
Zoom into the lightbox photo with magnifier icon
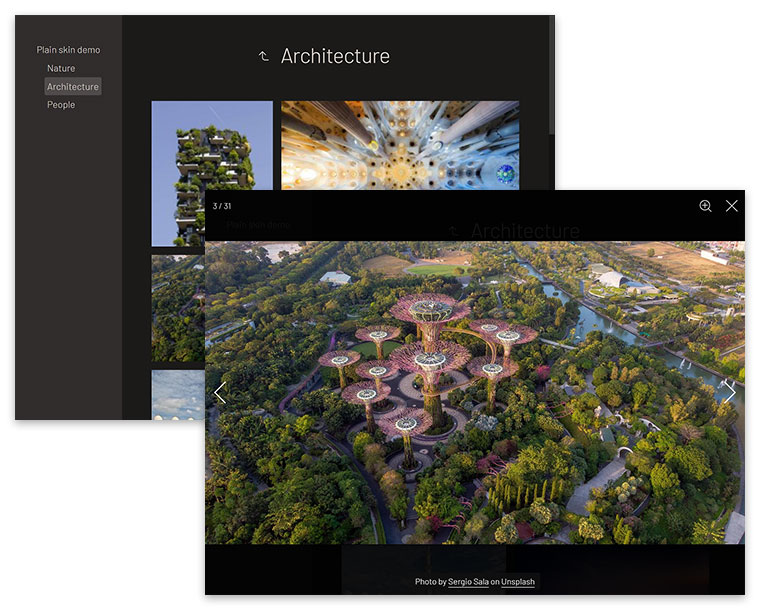click(x=705, y=206)
